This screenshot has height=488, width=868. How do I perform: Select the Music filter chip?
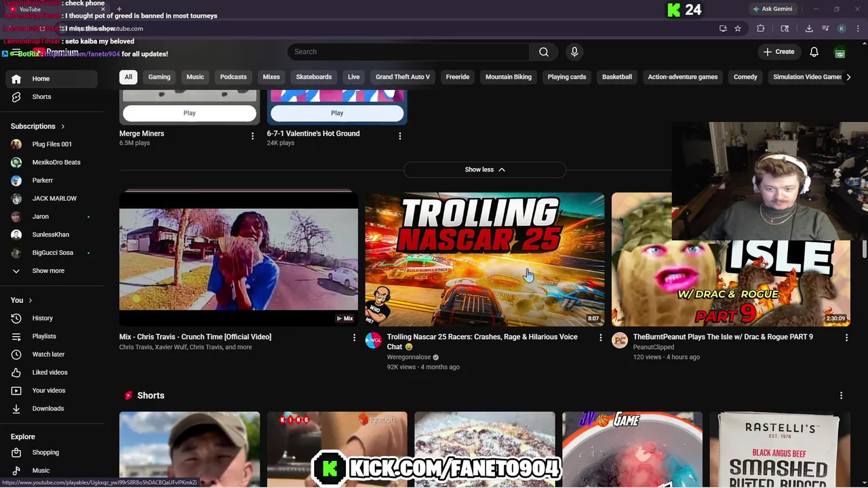click(195, 77)
